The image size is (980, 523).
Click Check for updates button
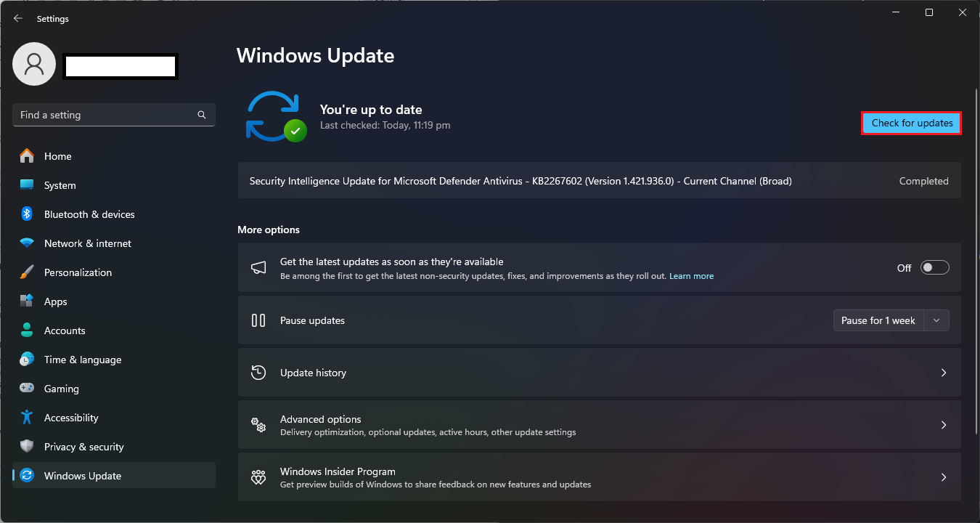point(912,123)
